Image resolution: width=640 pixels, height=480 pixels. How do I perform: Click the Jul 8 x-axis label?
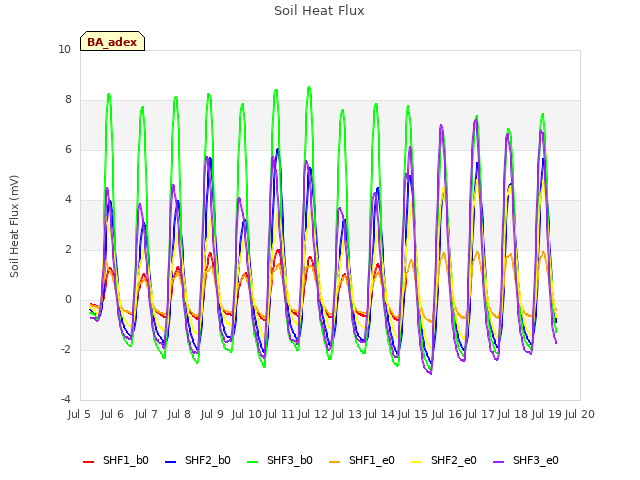pos(179,414)
